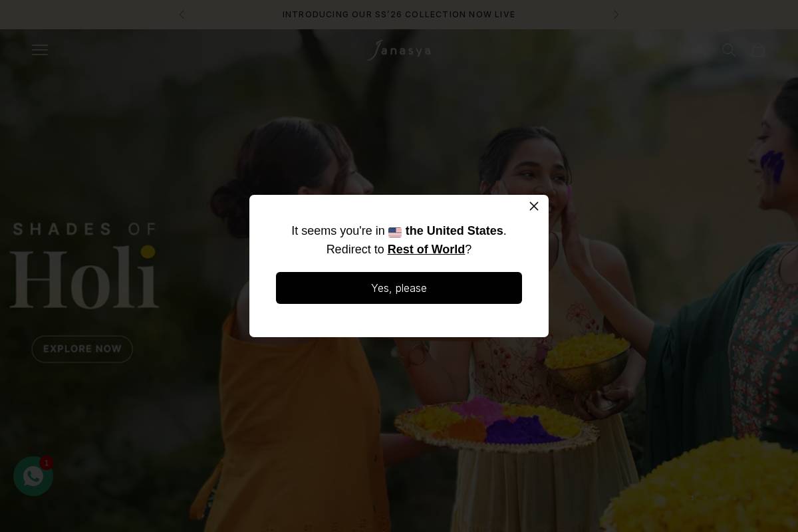Open the SS'26 Collection announcement text

pyautogui.click(x=399, y=14)
